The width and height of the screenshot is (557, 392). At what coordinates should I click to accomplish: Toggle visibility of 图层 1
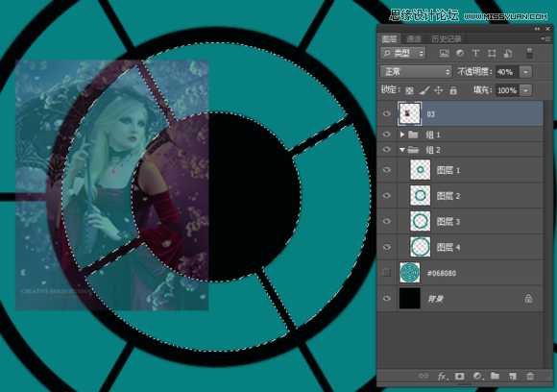[x=387, y=170]
